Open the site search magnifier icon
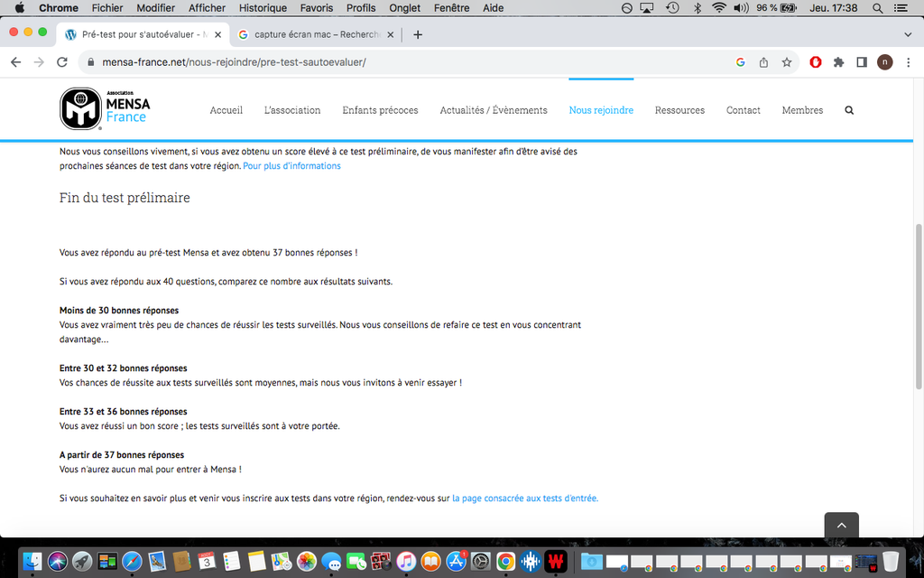Screen dimensions: 924x578 pos(848,110)
